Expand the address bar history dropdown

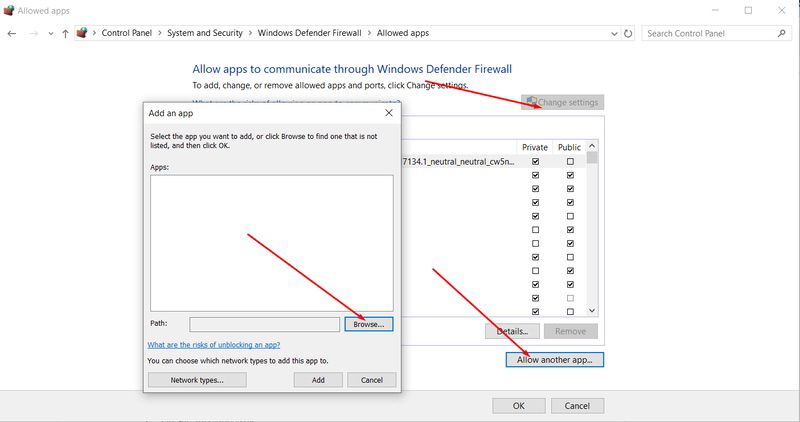pos(614,34)
